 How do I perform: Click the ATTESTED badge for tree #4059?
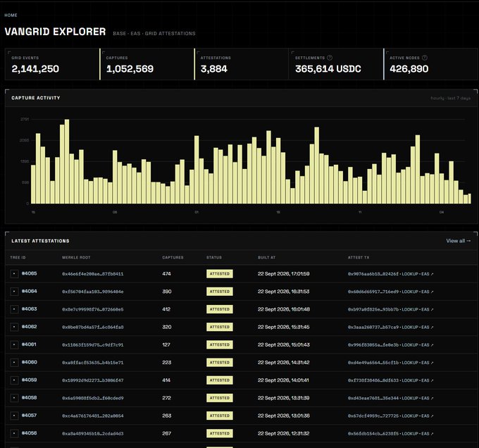click(220, 380)
